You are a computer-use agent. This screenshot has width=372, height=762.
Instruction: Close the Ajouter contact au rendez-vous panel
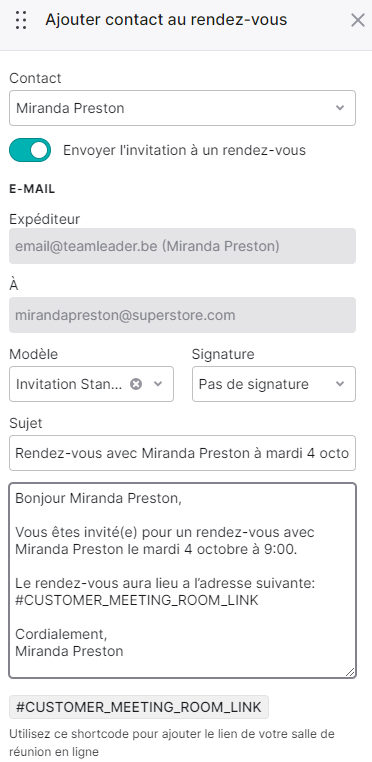click(x=357, y=20)
